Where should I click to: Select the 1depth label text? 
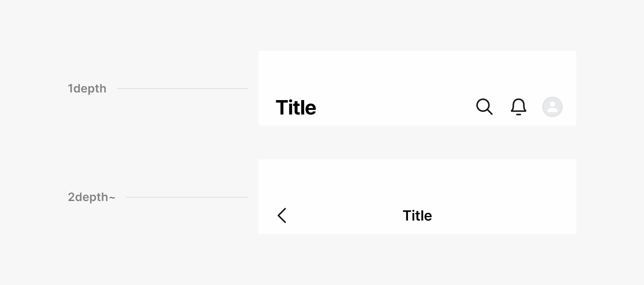pyautogui.click(x=87, y=89)
